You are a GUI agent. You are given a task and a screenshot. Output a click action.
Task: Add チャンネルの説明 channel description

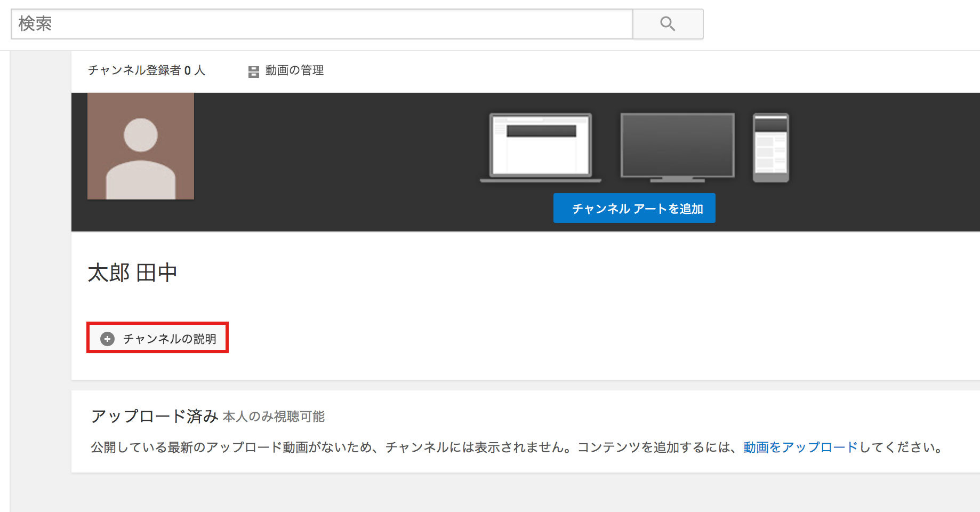[x=158, y=338]
